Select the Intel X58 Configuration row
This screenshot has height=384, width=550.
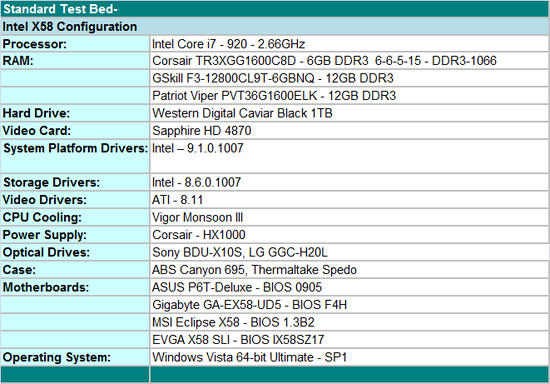tap(275, 26)
